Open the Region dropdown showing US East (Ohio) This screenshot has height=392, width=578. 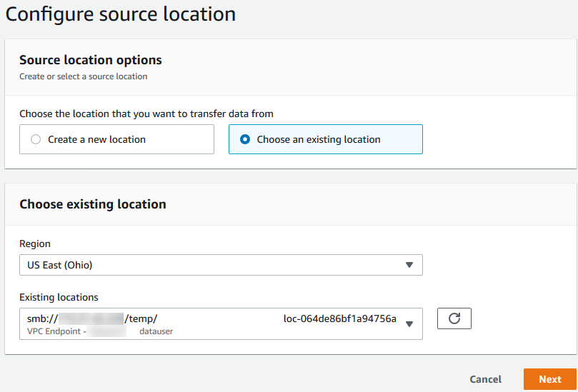point(214,265)
